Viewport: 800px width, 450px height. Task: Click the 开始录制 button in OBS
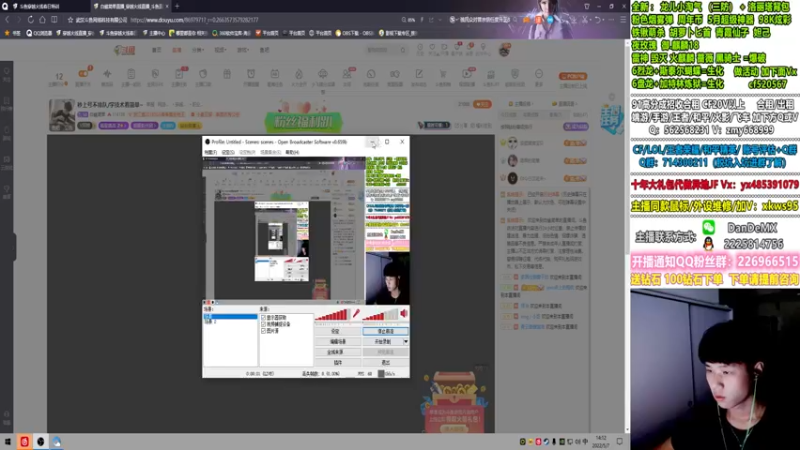point(383,341)
